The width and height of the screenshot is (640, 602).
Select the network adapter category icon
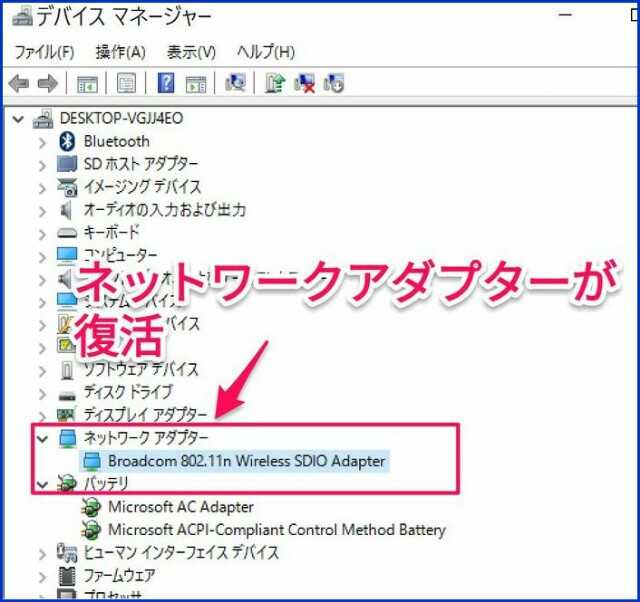(67, 438)
